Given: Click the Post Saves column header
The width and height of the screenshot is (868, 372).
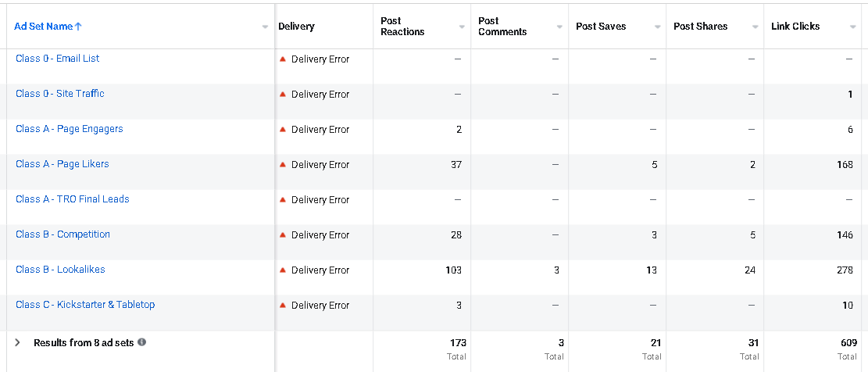Looking at the screenshot, I should coord(601,27).
